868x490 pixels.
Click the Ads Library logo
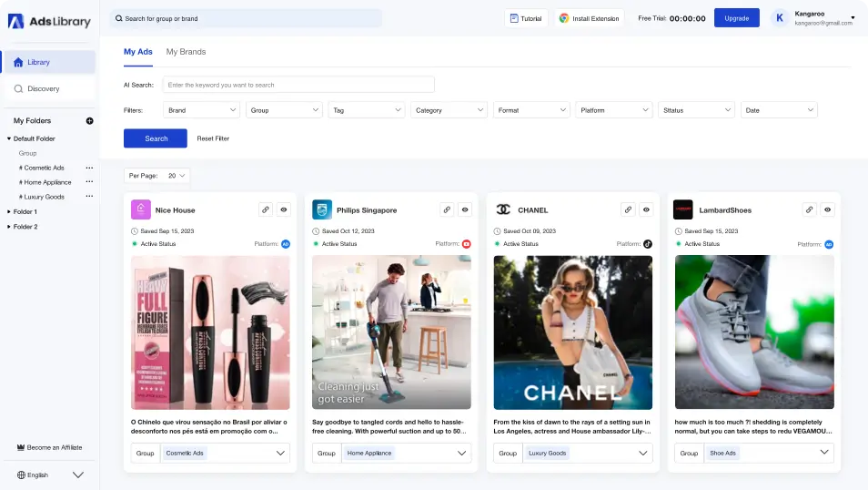(49, 21)
